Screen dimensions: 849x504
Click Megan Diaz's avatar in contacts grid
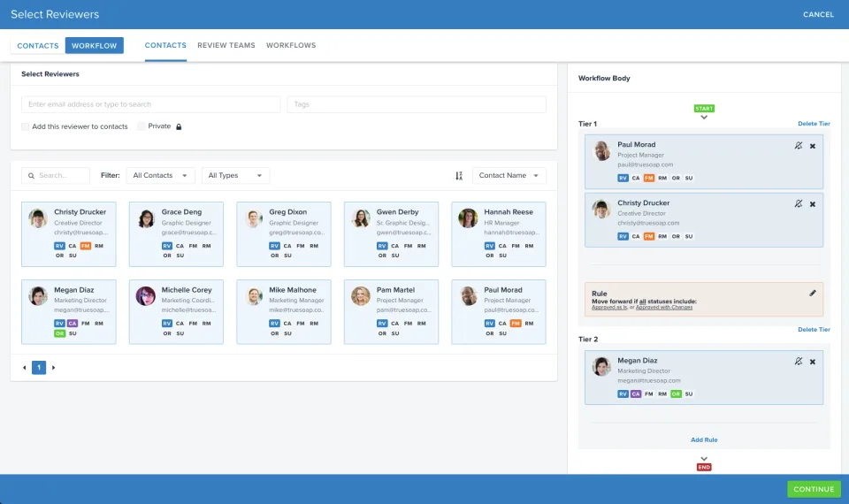pyautogui.click(x=38, y=296)
